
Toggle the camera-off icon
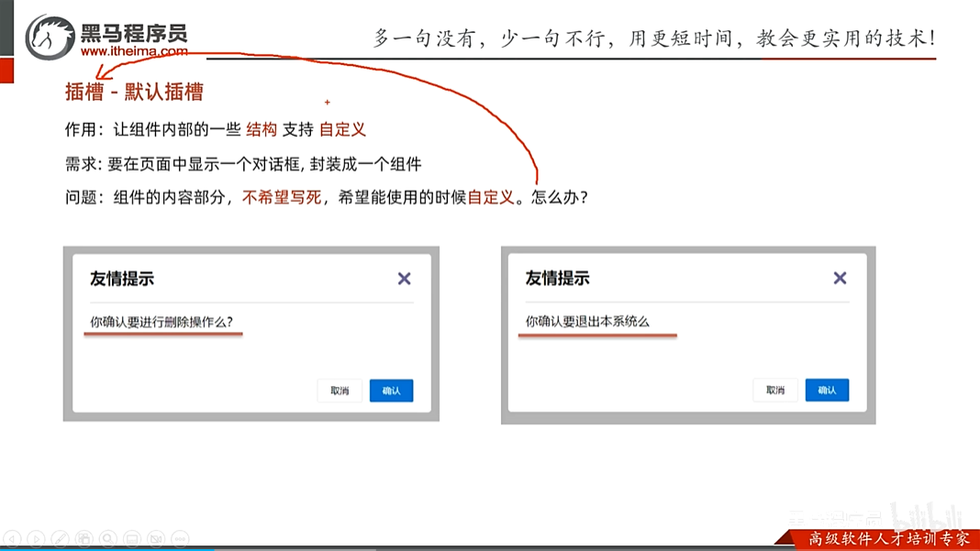tap(156, 538)
